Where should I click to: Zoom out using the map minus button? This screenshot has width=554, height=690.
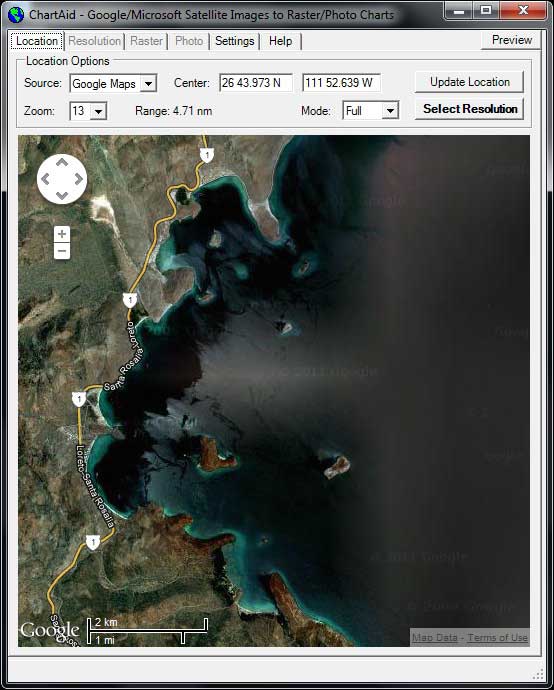pyautogui.click(x=62, y=251)
